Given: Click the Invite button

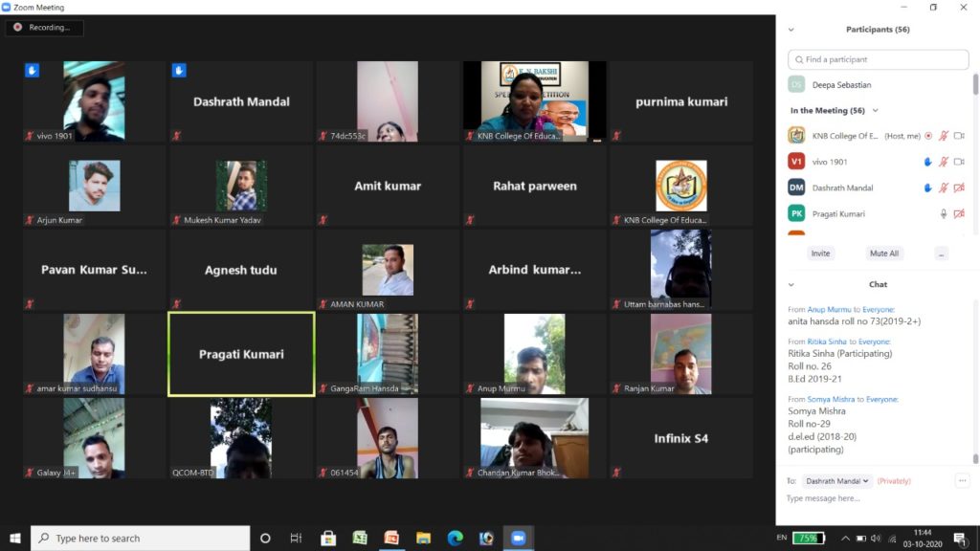Looking at the screenshot, I should pyautogui.click(x=820, y=253).
